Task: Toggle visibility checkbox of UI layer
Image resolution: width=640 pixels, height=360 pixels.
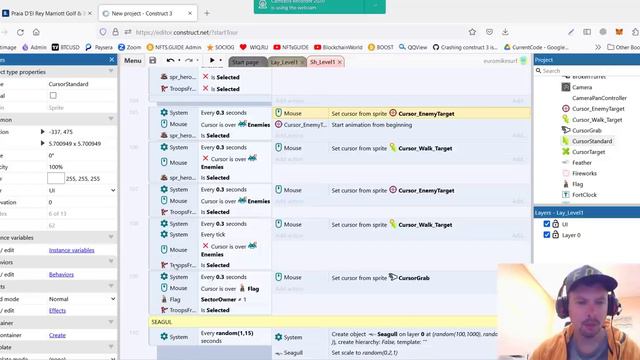Action: pos(547,224)
